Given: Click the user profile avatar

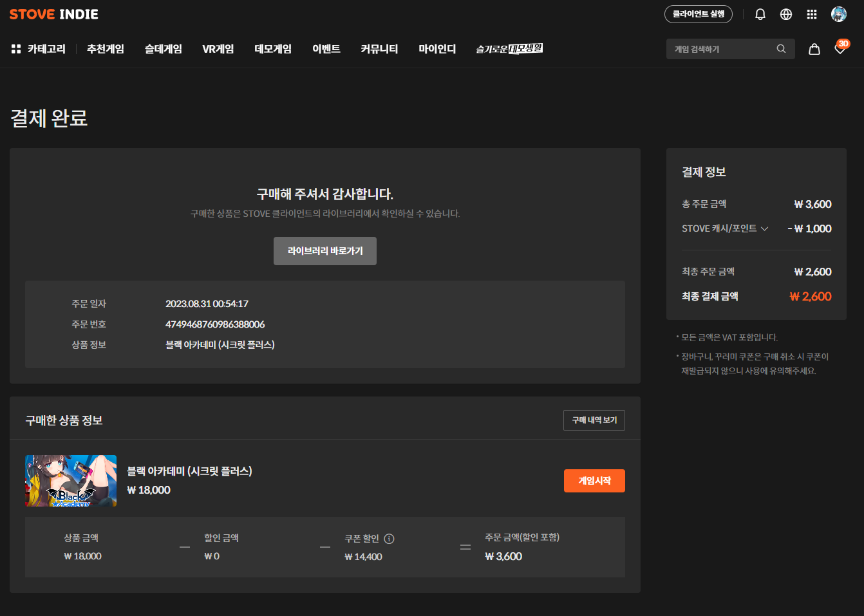Looking at the screenshot, I should (839, 14).
